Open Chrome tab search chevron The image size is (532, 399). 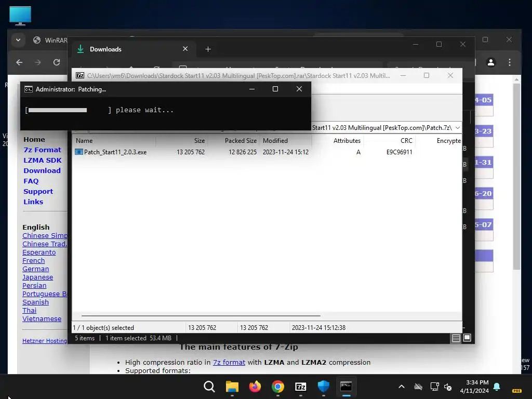pyautogui.click(x=18, y=40)
